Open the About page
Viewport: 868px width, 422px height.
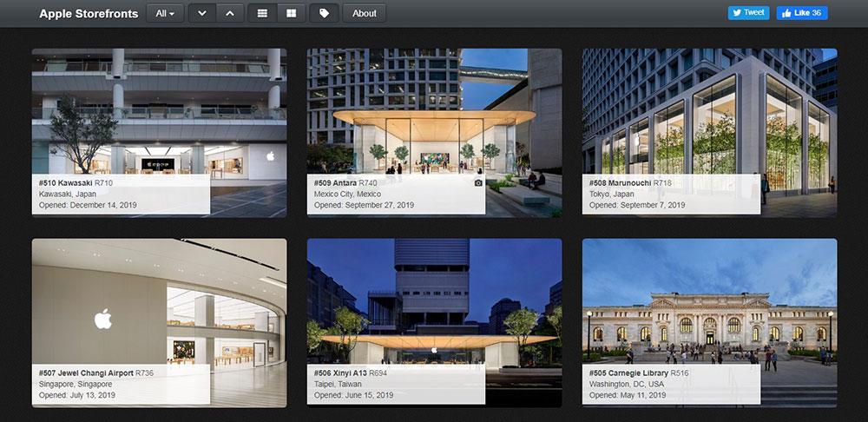(x=365, y=13)
